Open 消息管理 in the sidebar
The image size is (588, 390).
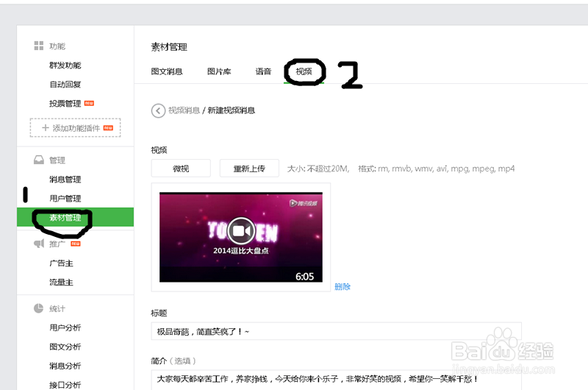(x=65, y=180)
